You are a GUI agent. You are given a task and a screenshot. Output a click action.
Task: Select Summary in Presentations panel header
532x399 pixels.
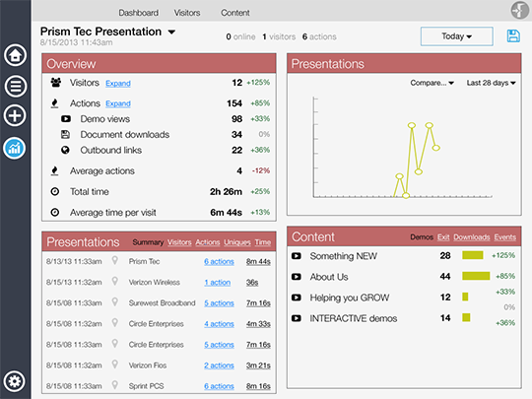[148, 242]
